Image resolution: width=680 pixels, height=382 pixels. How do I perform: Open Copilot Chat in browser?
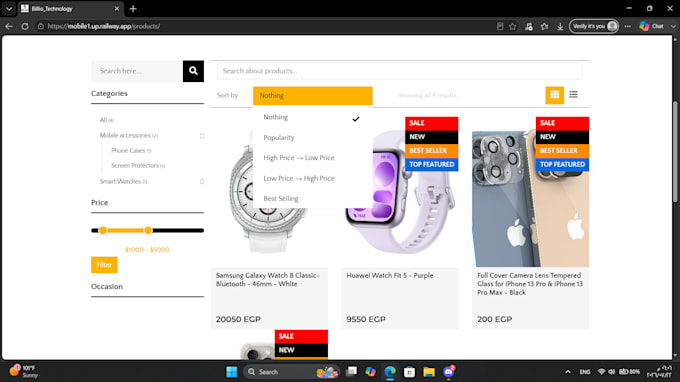point(652,26)
